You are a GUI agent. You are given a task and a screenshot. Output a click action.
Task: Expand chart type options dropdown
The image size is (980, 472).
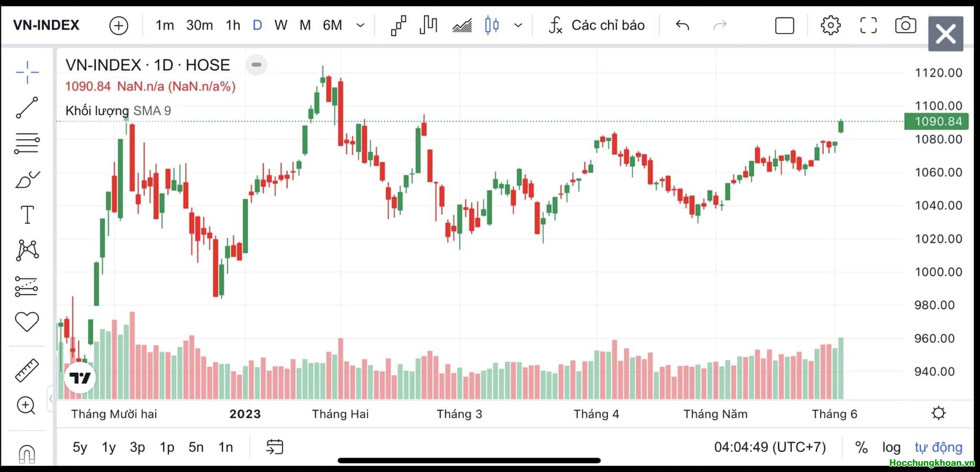coord(518,25)
